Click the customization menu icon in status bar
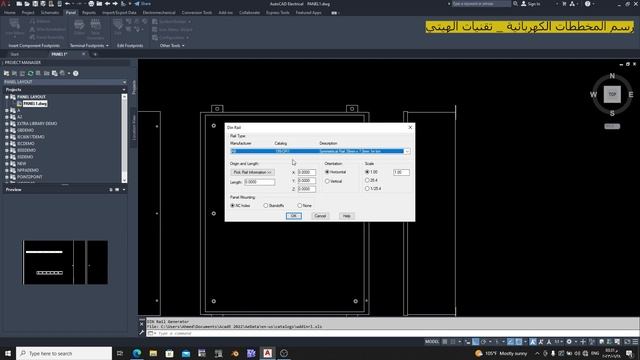640x360 pixels. coord(635,342)
